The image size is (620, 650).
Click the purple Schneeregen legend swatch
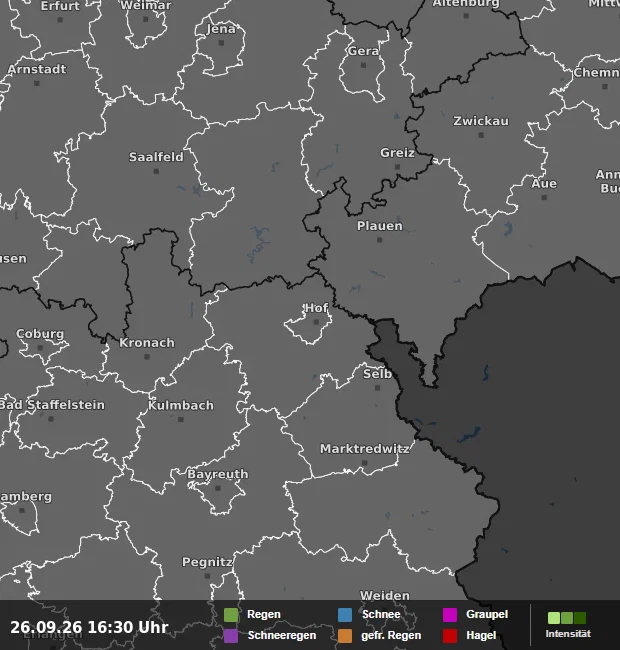click(x=231, y=635)
